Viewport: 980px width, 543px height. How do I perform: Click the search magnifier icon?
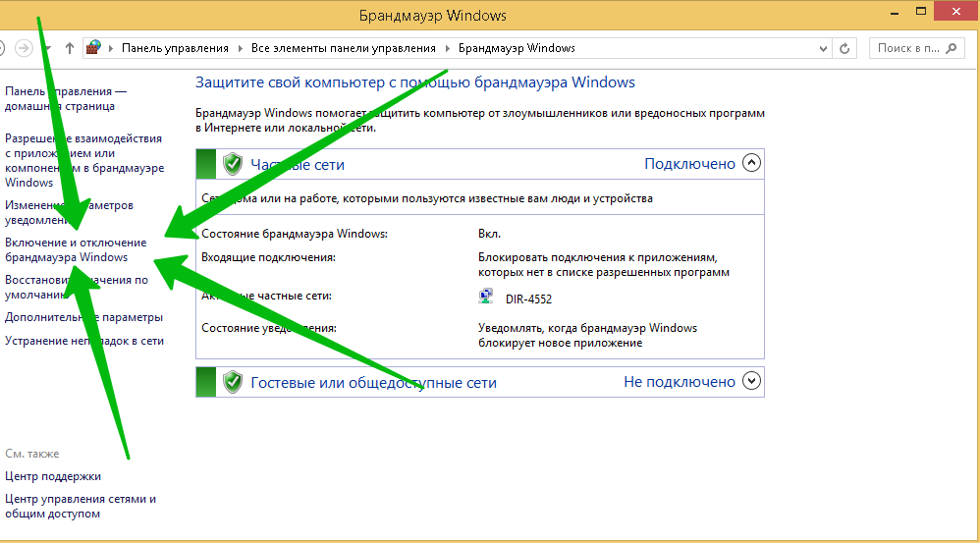(952, 48)
